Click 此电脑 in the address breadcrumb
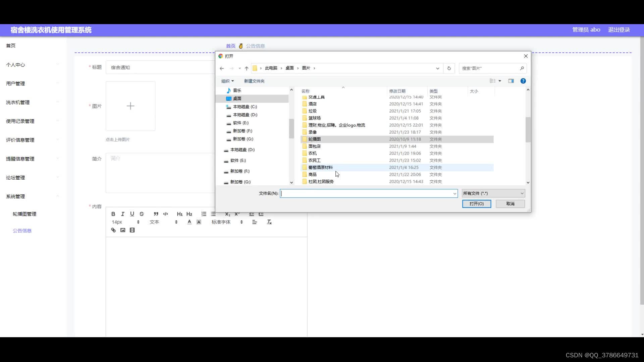The image size is (644, 362). coord(271,68)
